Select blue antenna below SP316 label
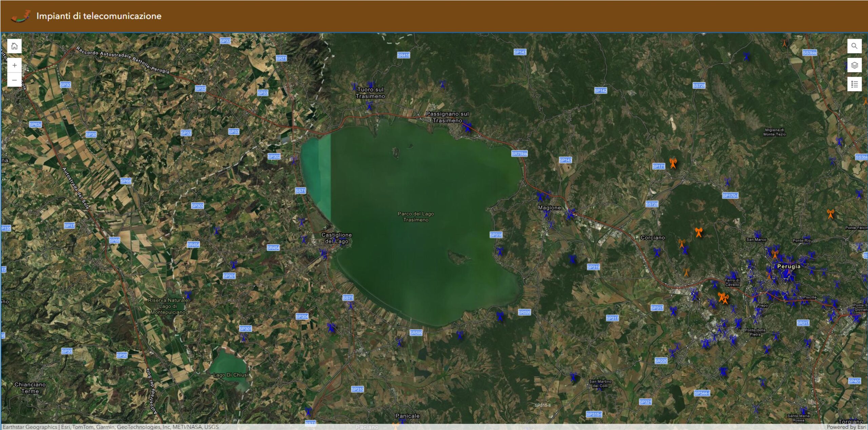The height and width of the screenshot is (430, 868). [x=500, y=251]
